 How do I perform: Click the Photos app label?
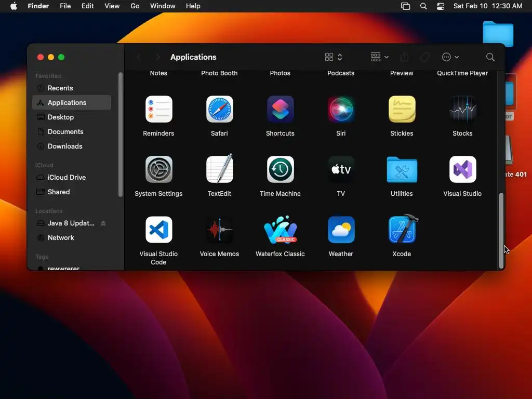tap(280, 73)
